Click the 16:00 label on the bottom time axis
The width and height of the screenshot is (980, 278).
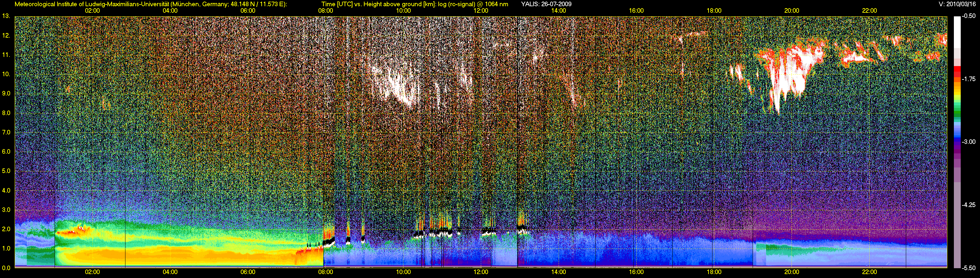(x=636, y=272)
